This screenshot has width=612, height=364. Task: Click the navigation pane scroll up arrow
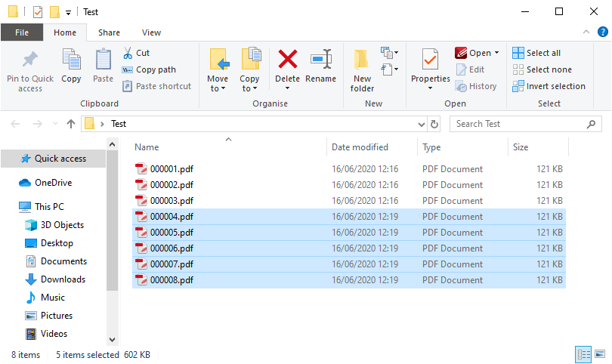(x=113, y=145)
